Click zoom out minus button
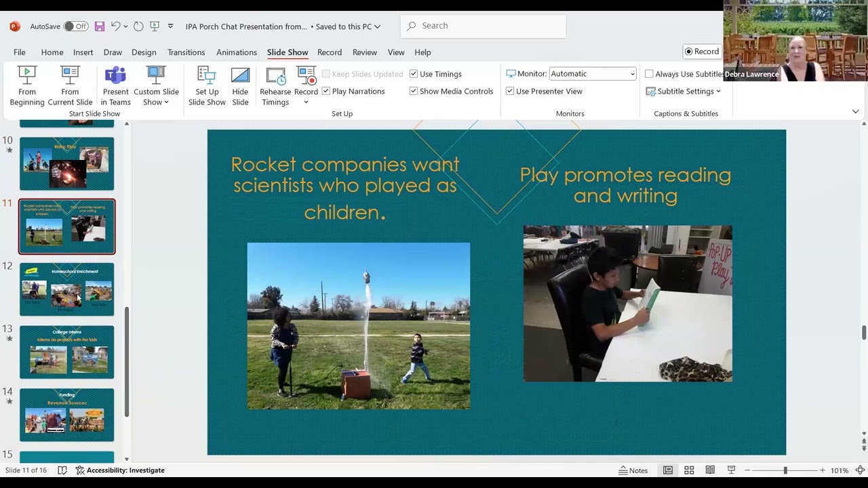The height and width of the screenshot is (488, 868). click(x=747, y=470)
